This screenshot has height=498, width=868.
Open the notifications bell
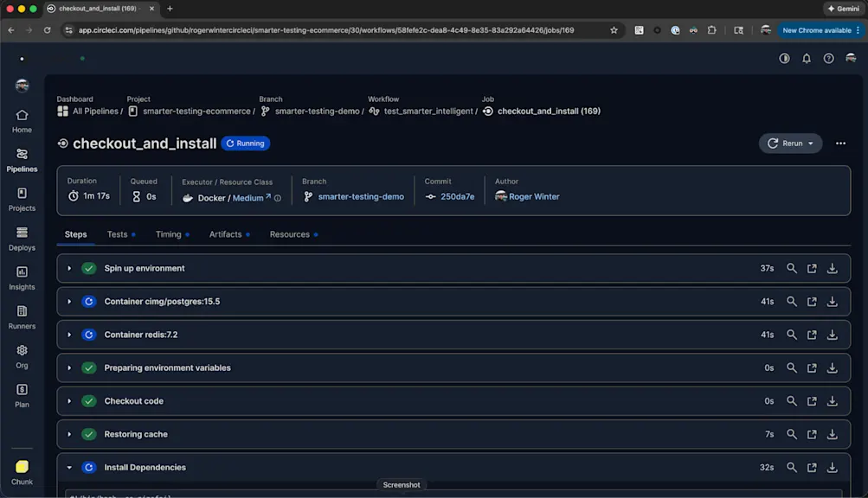coord(807,58)
